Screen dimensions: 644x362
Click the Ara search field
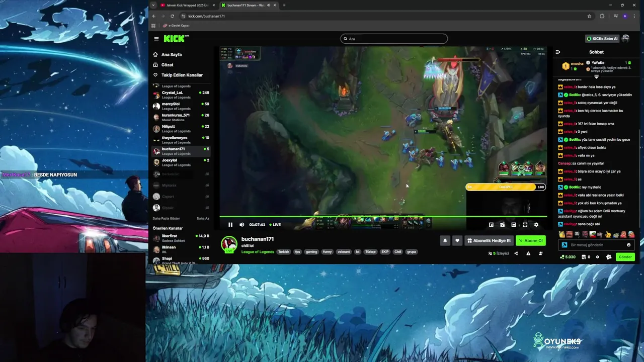pos(394,39)
